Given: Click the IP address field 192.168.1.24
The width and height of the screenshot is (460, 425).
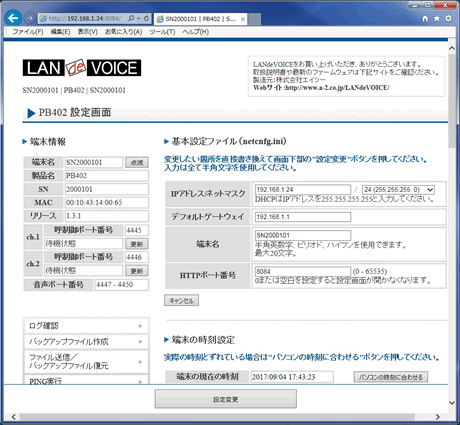Looking at the screenshot, I should click(x=303, y=190).
